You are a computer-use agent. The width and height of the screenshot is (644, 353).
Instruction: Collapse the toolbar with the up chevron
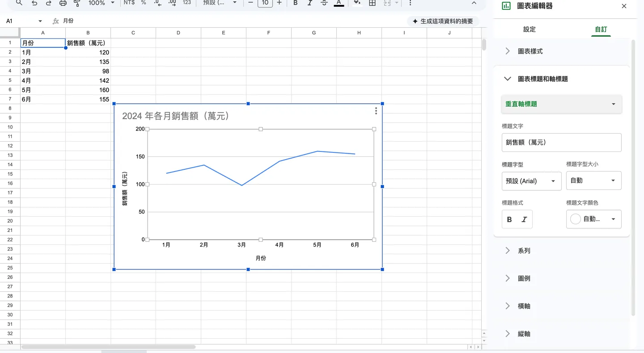click(x=474, y=3)
